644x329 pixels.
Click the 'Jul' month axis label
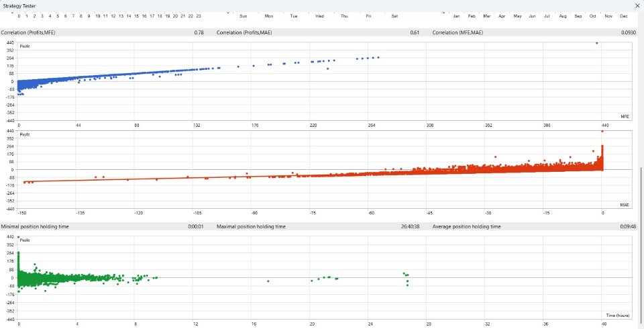coord(547,16)
